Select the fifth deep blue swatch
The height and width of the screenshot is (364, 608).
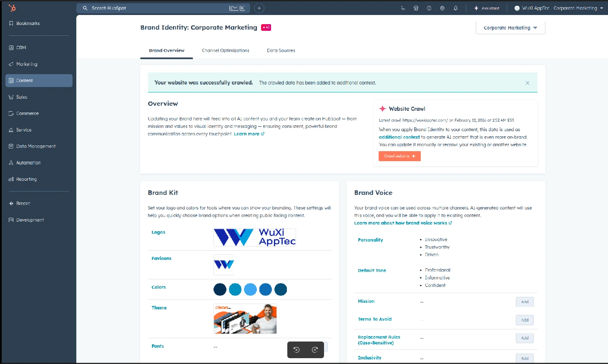281,289
